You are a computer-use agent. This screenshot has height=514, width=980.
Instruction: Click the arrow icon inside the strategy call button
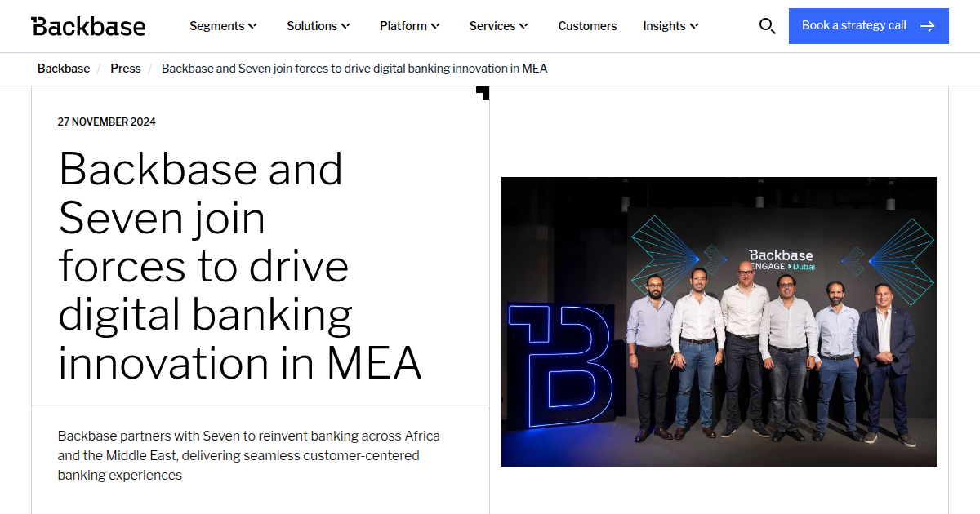tap(928, 25)
